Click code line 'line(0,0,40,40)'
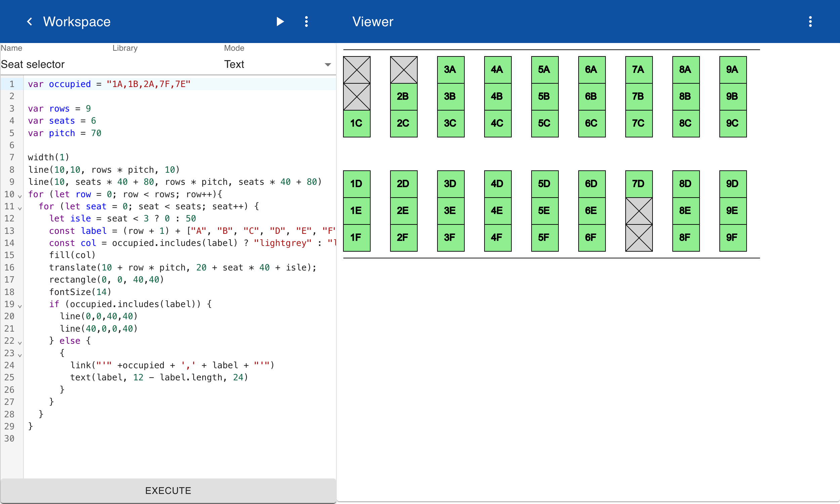The width and height of the screenshot is (840, 504). (x=99, y=316)
